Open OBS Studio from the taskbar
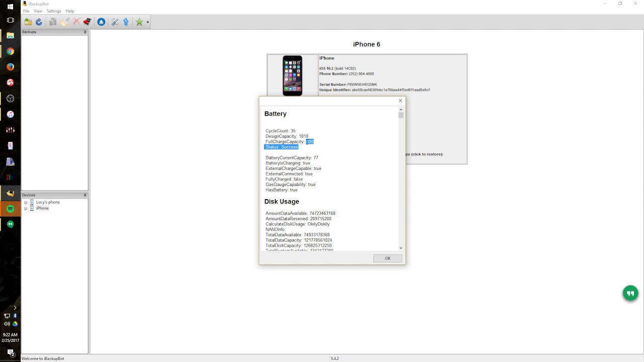Image resolution: width=644 pixels, height=362 pixels. [x=10, y=99]
